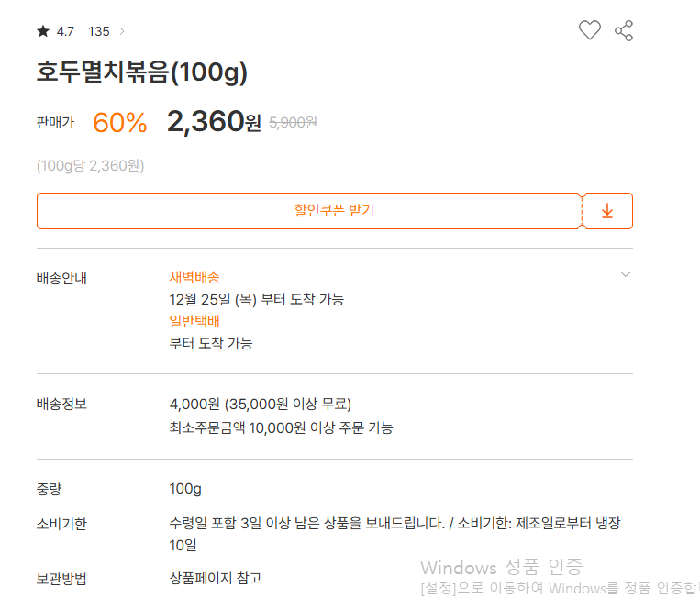Click the star rating icon
Image resolution: width=700 pixels, height=610 pixels.
43,31
